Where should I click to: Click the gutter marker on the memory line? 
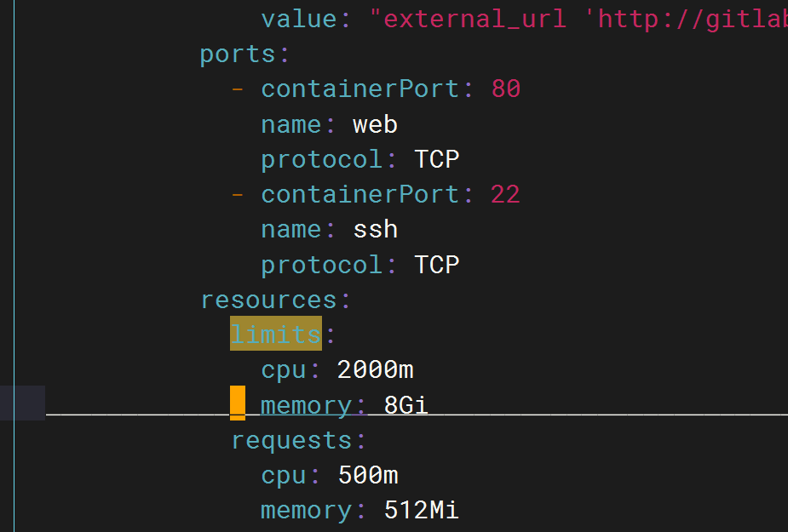pos(23,403)
